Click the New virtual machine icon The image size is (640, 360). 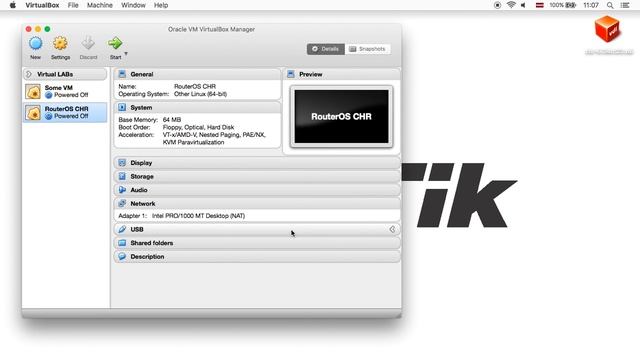coord(36,44)
